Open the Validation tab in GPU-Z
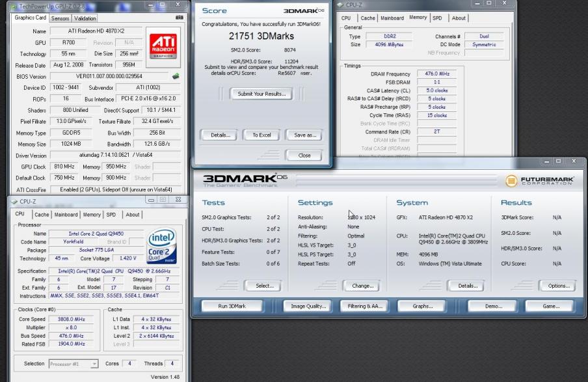 pos(85,18)
